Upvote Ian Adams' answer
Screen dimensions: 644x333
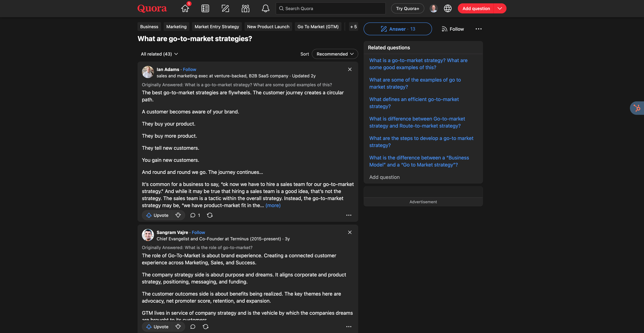157,215
